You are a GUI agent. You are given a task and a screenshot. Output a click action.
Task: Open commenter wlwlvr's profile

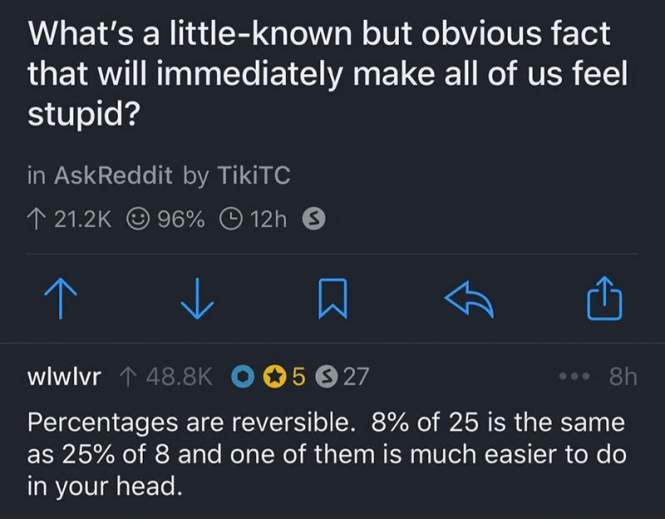(61, 376)
